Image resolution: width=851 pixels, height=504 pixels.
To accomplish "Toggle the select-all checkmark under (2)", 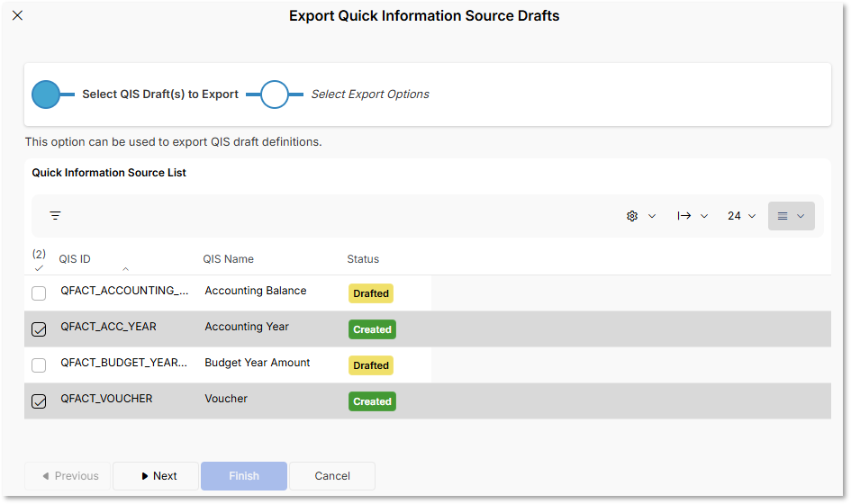I will point(39,268).
